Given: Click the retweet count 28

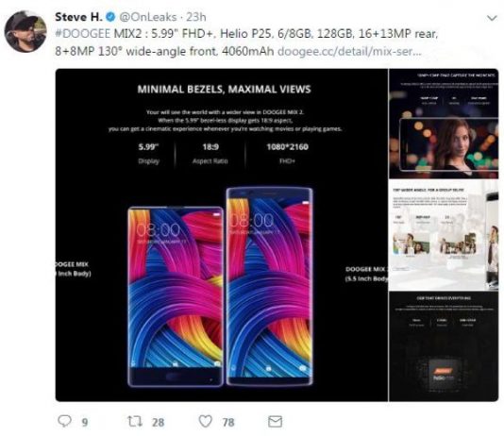Looking at the screenshot, I should 158,422.
